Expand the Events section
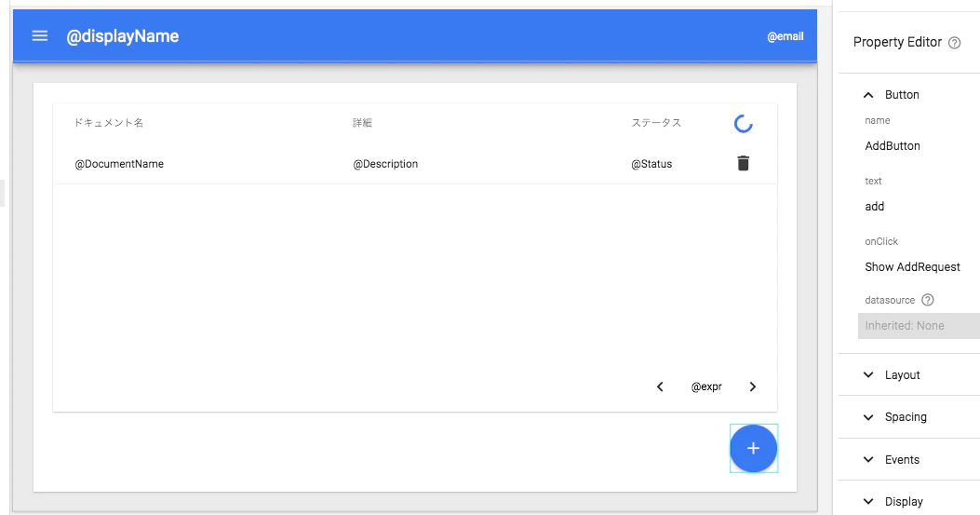 tap(868, 459)
